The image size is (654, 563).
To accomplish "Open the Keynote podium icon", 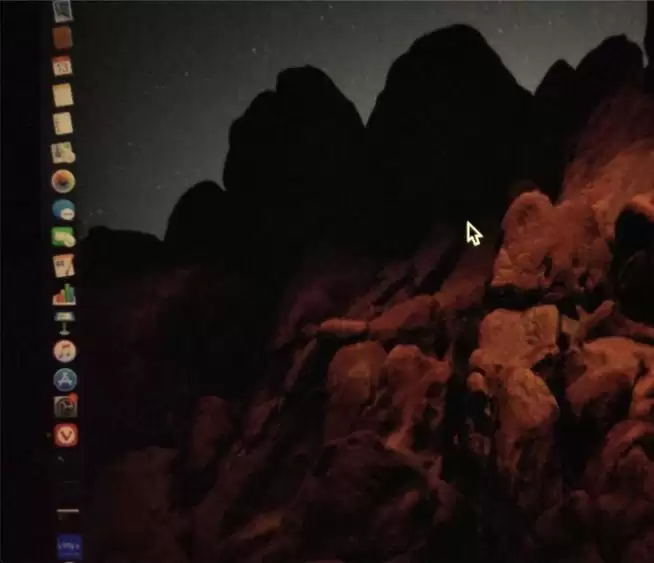I will pos(65,323).
